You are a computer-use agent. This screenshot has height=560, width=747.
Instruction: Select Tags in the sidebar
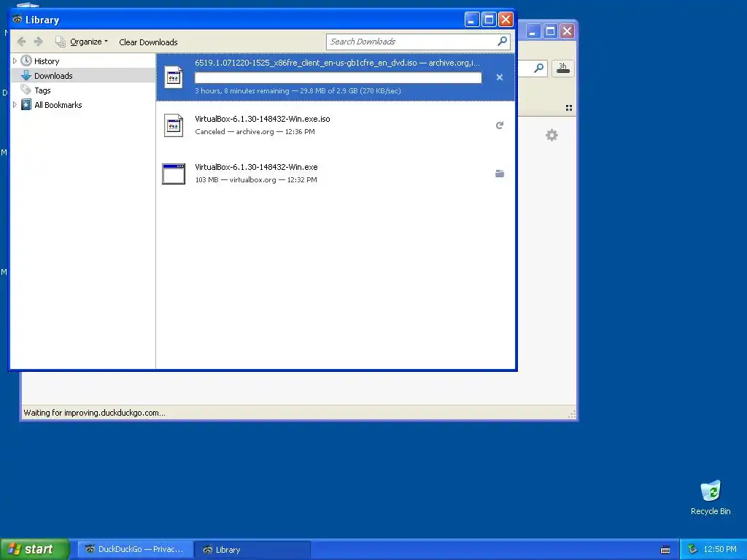(42, 90)
